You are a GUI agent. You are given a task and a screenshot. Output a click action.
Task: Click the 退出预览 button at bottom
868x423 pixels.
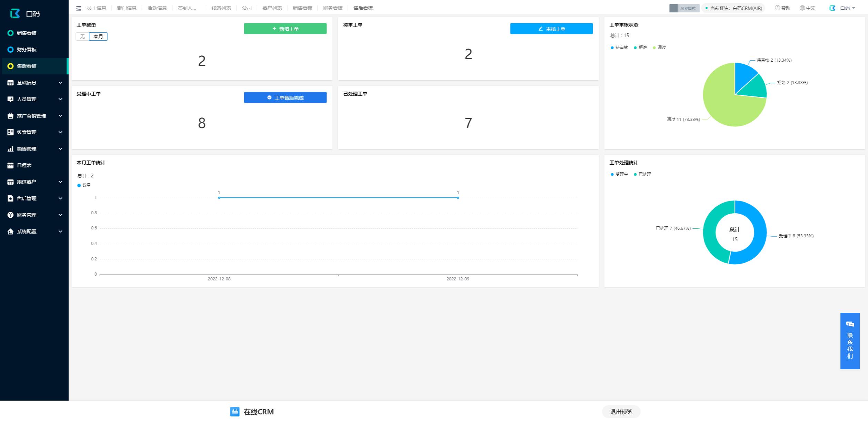[621, 412]
